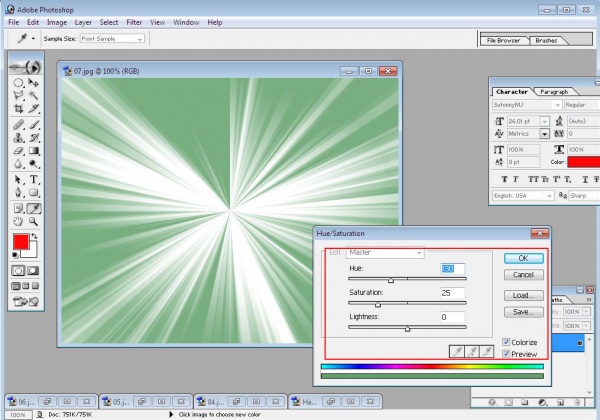Uncheck the Colorize checkbox
Image resolution: width=600 pixels, height=420 pixels.
[x=507, y=342]
